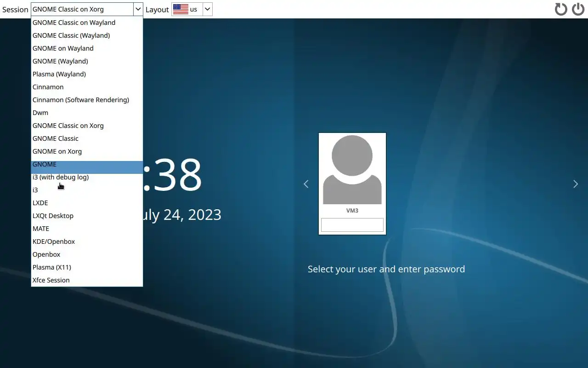The height and width of the screenshot is (368, 588).
Task: Choose GNOME on Wayland session
Action: 87,48
